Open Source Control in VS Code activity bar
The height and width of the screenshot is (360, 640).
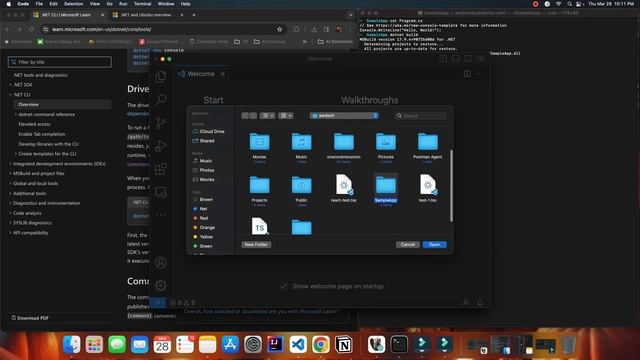(161, 122)
